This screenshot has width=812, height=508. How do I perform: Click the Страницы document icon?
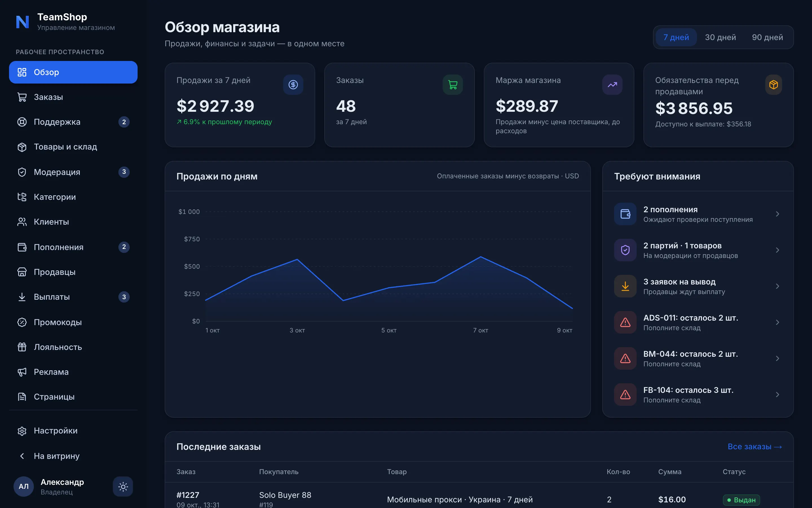tap(22, 397)
